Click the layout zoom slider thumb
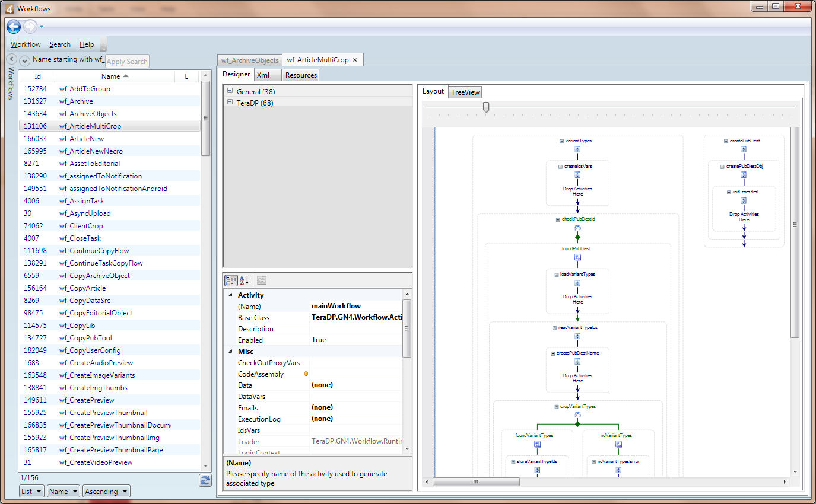 pyautogui.click(x=486, y=107)
